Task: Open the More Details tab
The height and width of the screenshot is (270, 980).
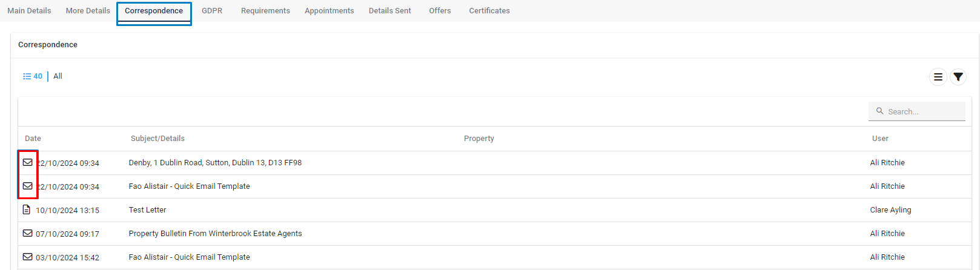Action: click(88, 11)
